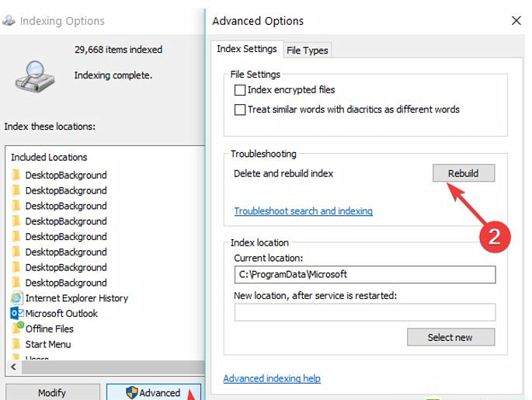Click the Rebuild button
532x400 pixels.
(464, 173)
